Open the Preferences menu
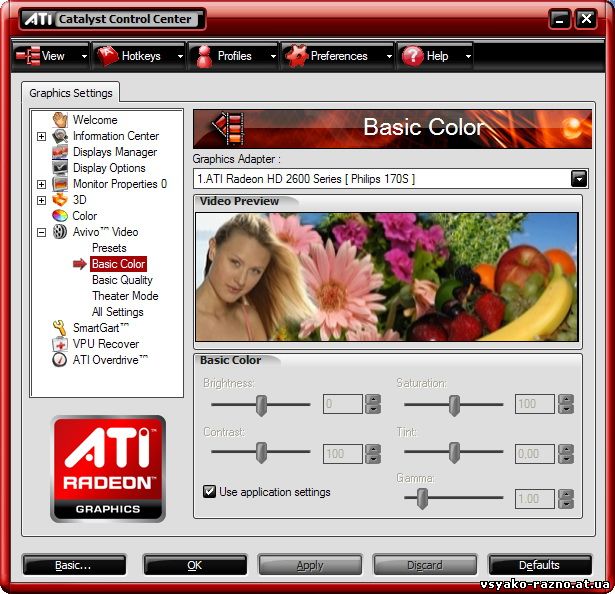Viewport: 615px width, 594px height. [338, 56]
